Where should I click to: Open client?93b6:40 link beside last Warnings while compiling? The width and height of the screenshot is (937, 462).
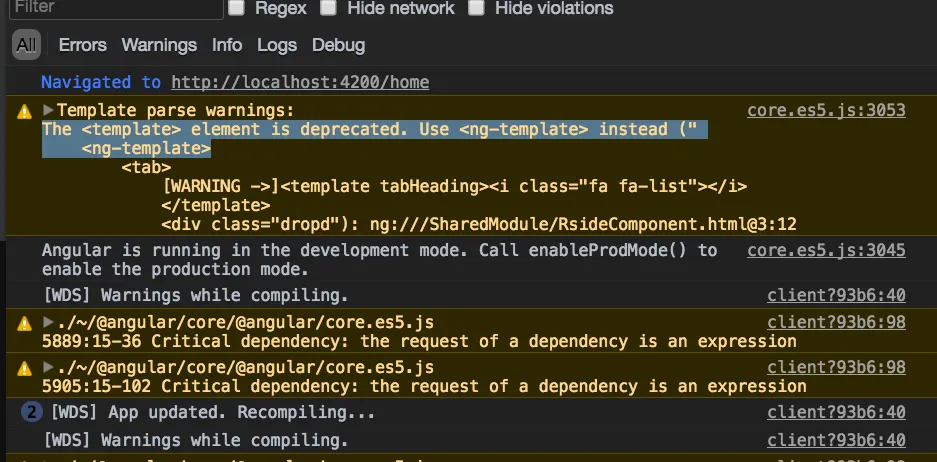[x=837, y=440]
